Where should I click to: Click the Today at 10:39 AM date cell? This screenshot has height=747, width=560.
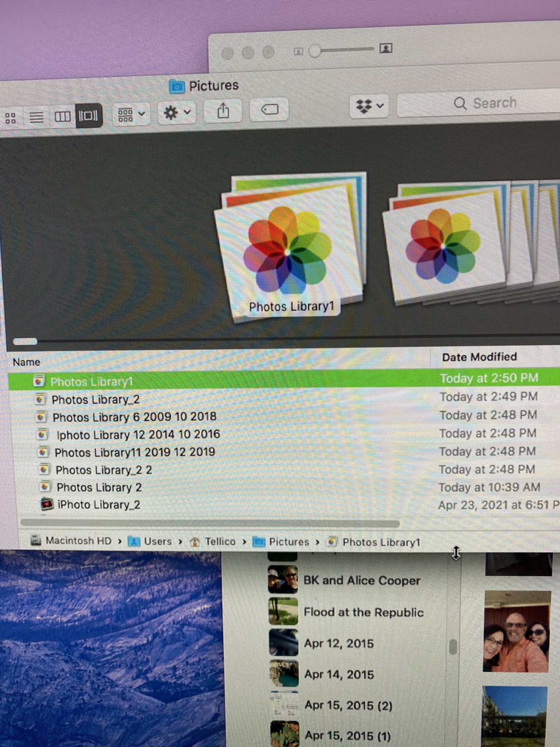489,487
